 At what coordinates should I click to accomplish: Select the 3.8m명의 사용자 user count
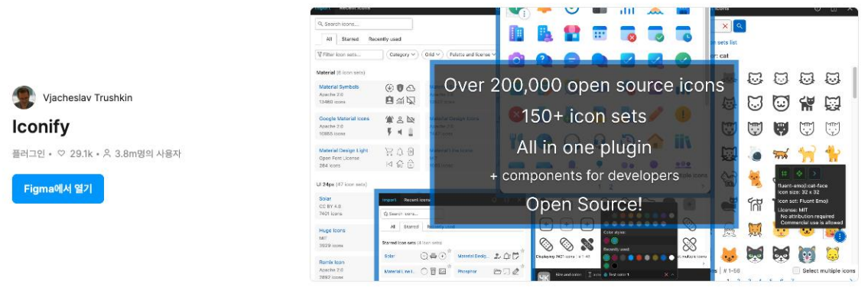[x=148, y=153]
